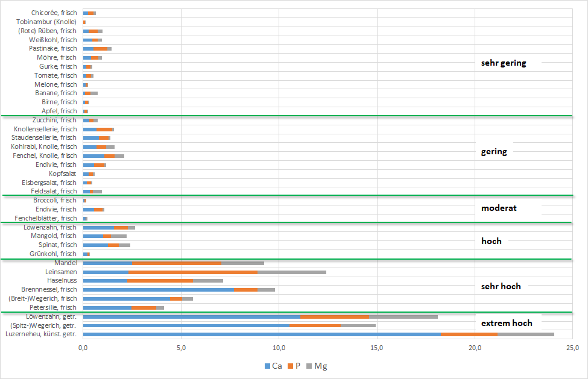Image resolution: width=588 pixels, height=379 pixels.
Task: Click the 'Broccoli, frisch' label
Action: [x=55, y=201]
